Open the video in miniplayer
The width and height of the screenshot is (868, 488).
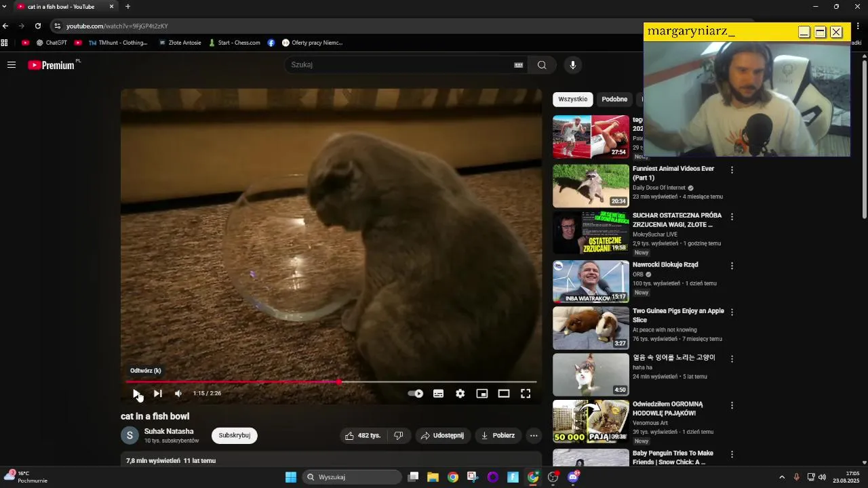tap(482, 393)
